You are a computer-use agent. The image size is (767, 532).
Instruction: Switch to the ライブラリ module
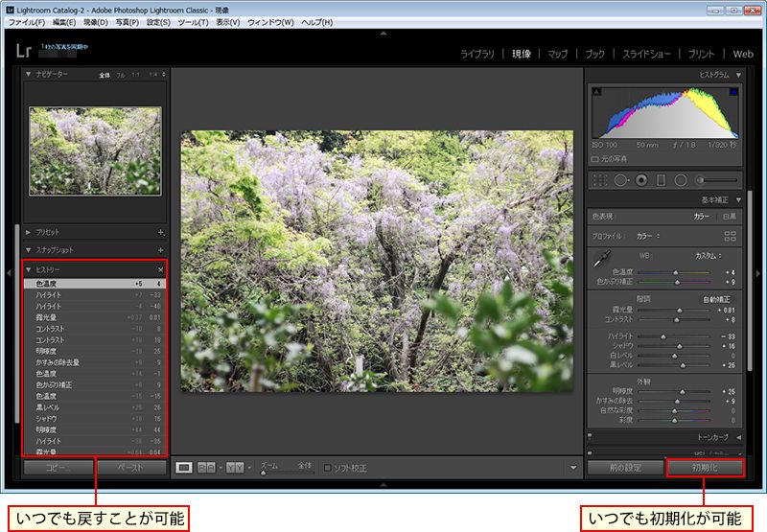(477, 54)
